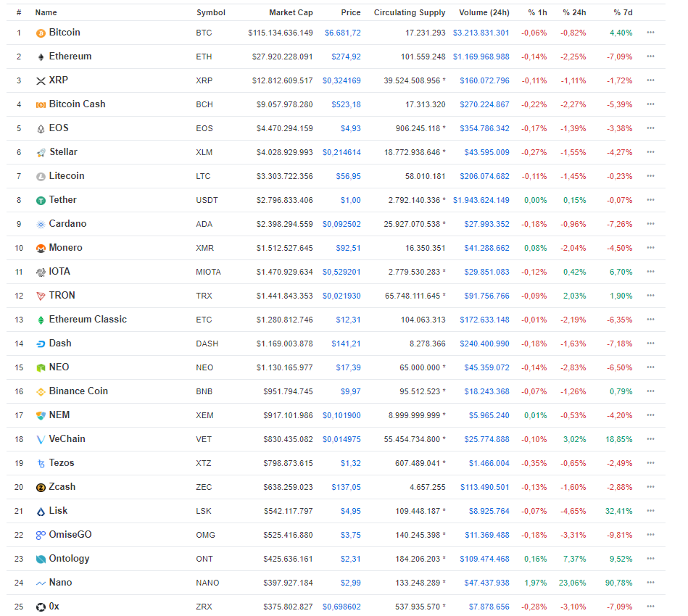
Task: Click the Nano logo icon
Action: click(x=41, y=583)
